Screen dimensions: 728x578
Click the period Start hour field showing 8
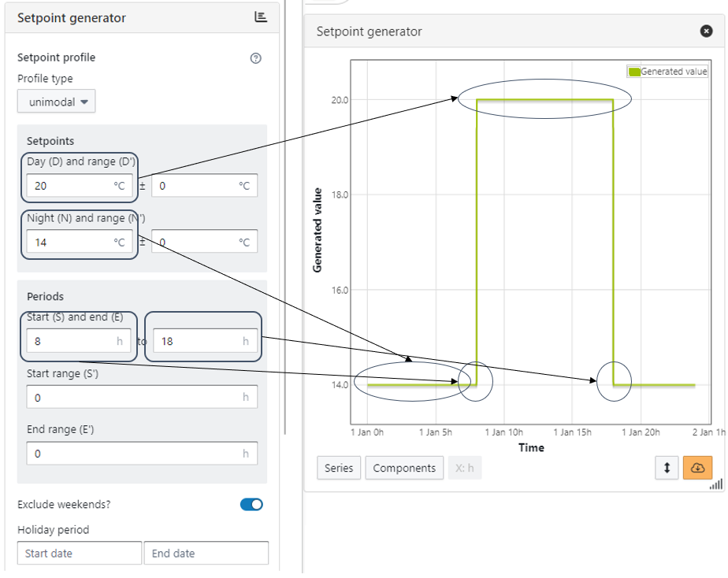[71, 341]
